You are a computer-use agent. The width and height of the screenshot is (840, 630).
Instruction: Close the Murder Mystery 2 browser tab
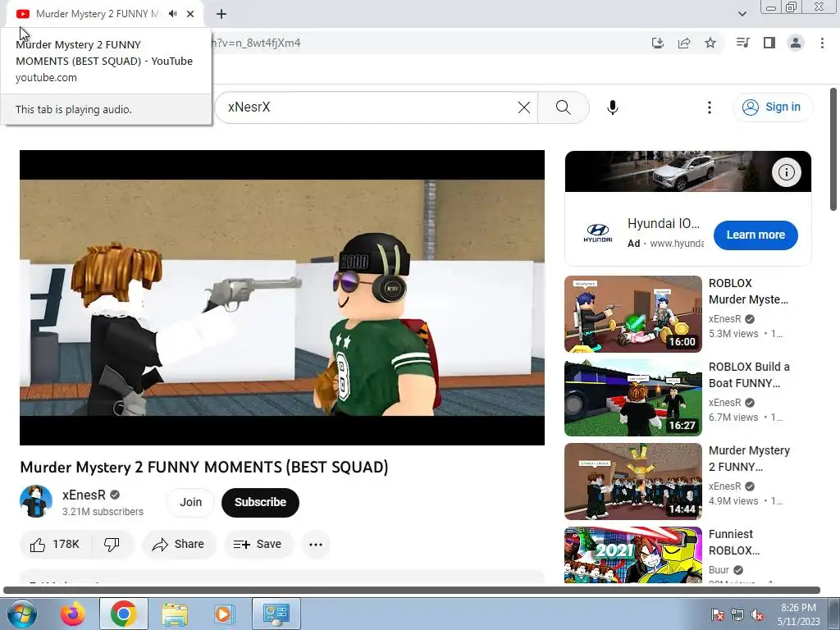point(190,14)
